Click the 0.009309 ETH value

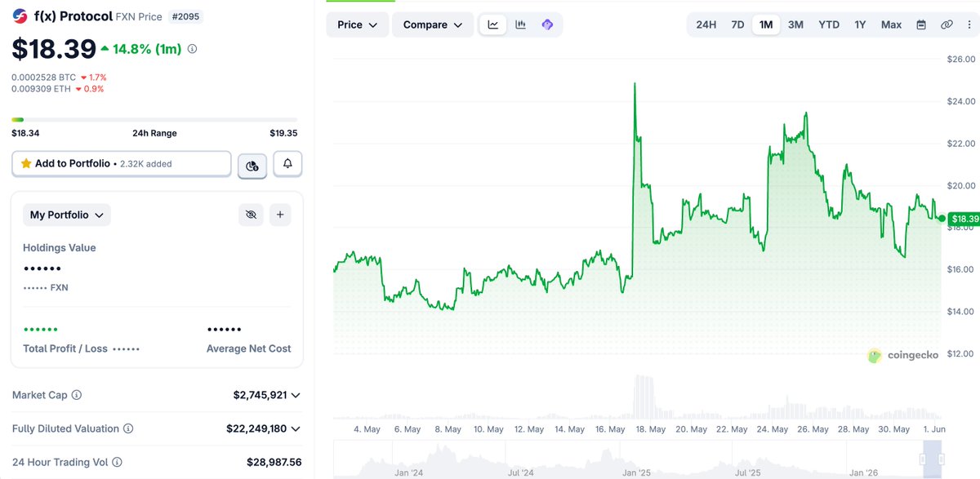42,89
